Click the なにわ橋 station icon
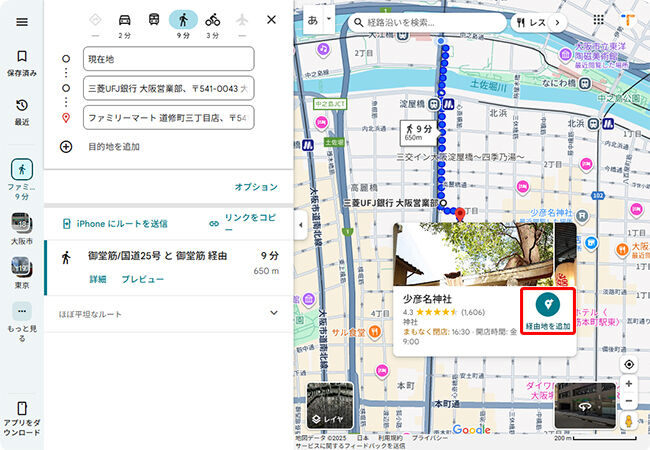 pos(585,83)
